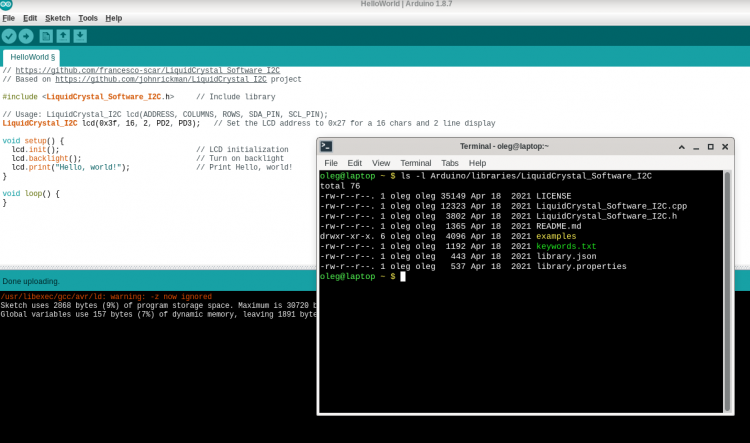Screen dimensions: 750x443
Task: Open Arduino Edit menu
Action: tap(30, 18)
